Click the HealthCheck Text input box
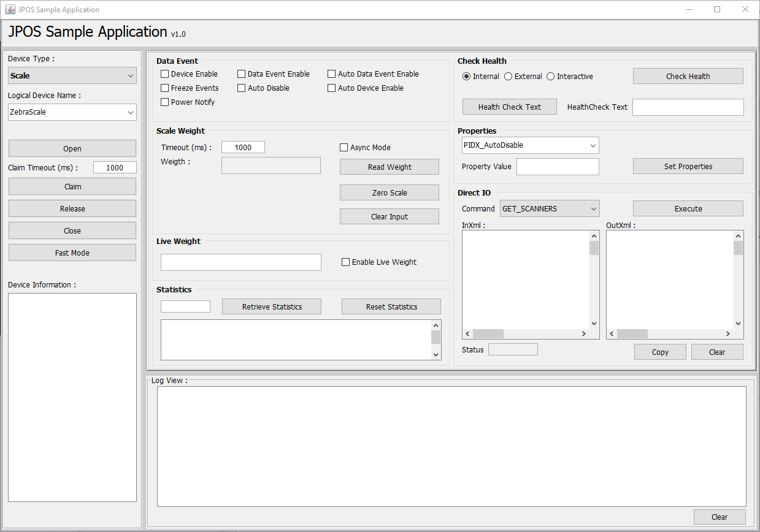 coord(688,107)
